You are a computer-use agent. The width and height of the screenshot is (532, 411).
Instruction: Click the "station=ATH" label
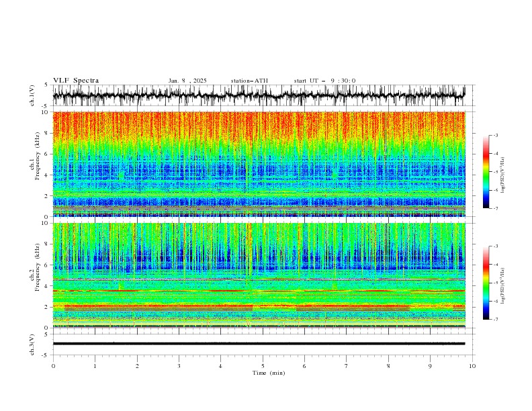pyautogui.click(x=249, y=81)
